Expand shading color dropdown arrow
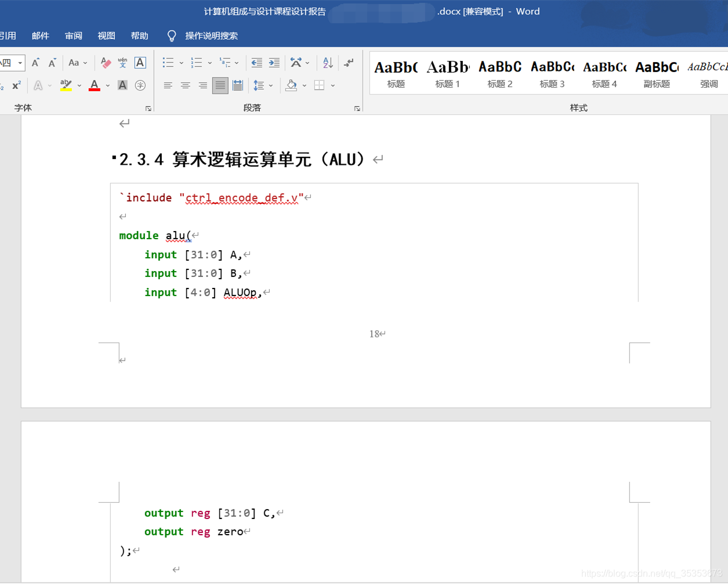 pyautogui.click(x=305, y=85)
